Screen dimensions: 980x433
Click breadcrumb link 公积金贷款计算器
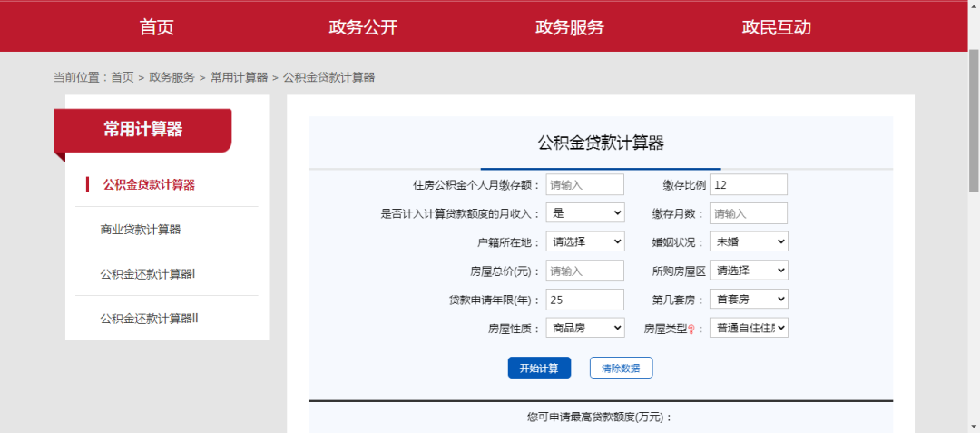click(x=328, y=77)
